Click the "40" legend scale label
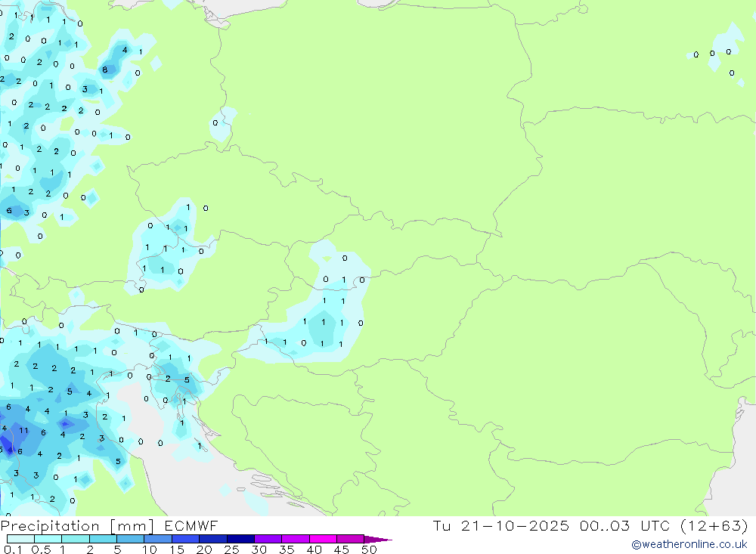The width and height of the screenshot is (756, 554). (x=314, y=549)
